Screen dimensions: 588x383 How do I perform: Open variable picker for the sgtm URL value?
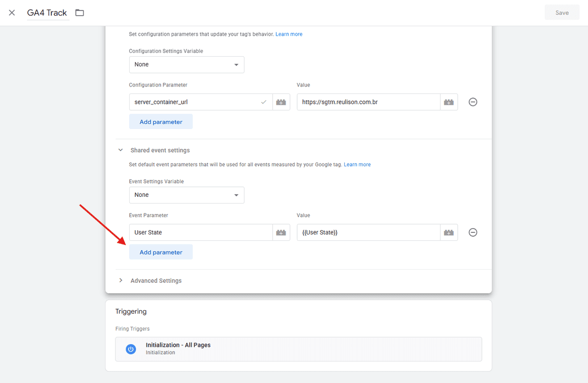click(448, 102)
